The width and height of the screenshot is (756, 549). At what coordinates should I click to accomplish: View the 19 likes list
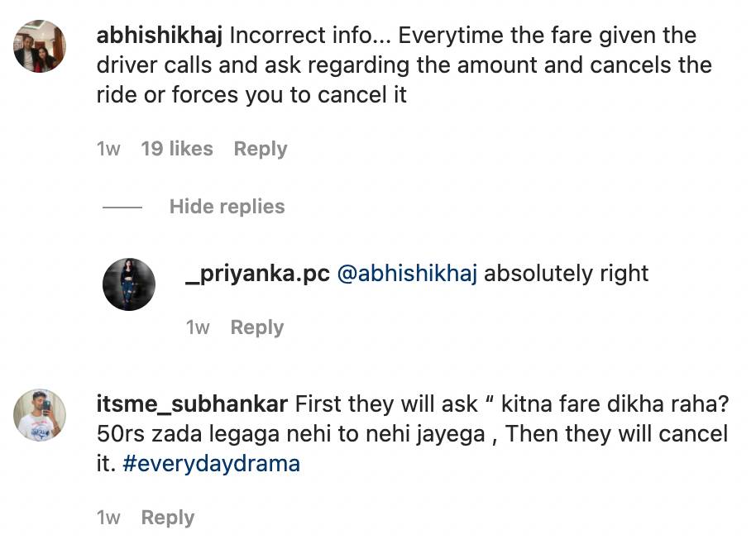177,149
